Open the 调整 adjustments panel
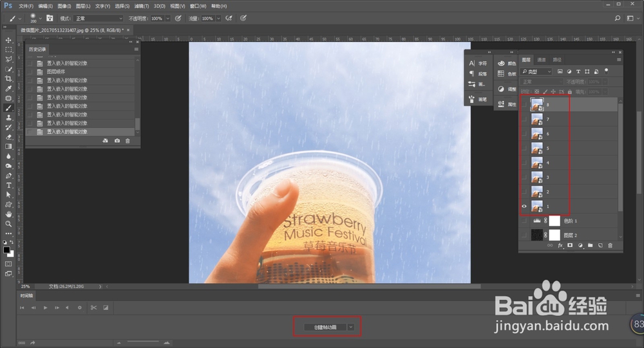This screenshot has height=348, width=644. pyautogui.click(x=507, y=89)
